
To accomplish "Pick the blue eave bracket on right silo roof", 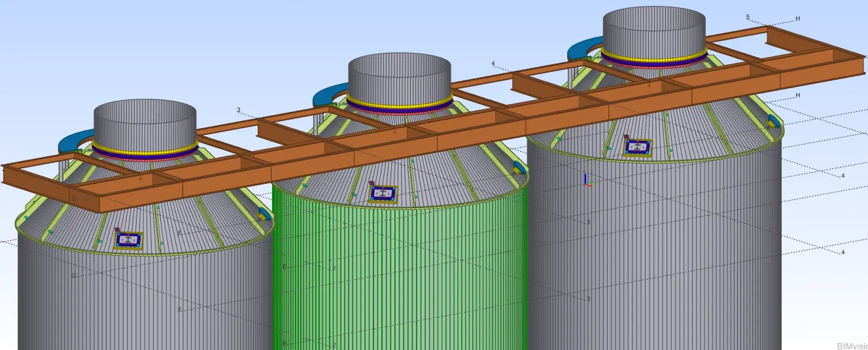I will [x=774, y=121].
